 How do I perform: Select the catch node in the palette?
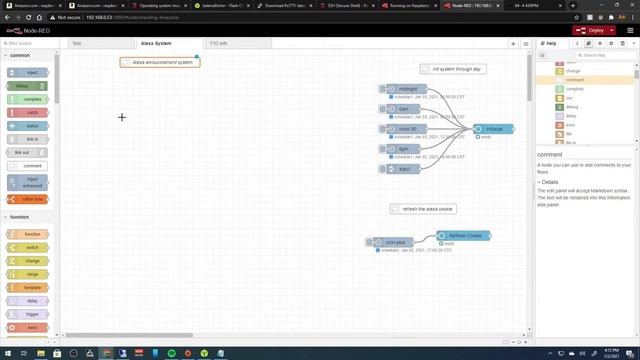tap(27, 113)
